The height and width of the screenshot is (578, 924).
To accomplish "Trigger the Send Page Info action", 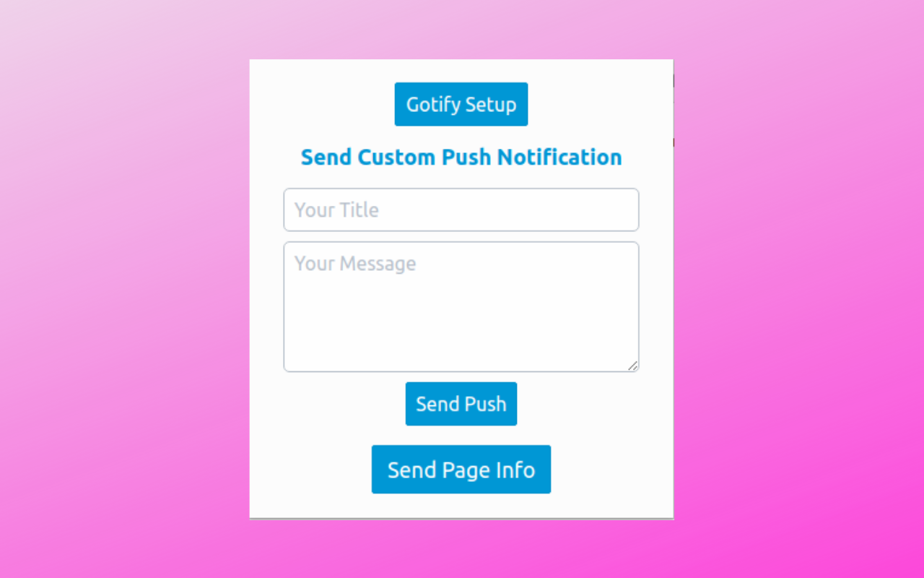I will click(x=461, y=470).
